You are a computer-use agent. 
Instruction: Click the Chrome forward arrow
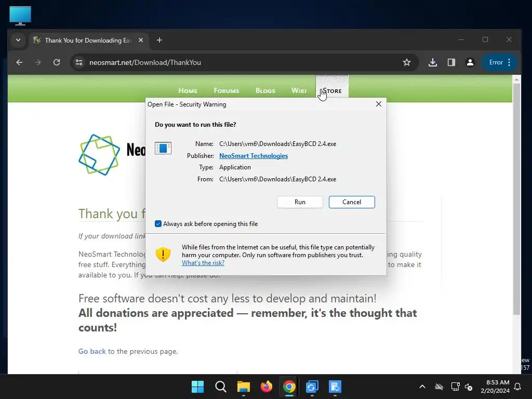pyautogui.click(x=37, y=62)
